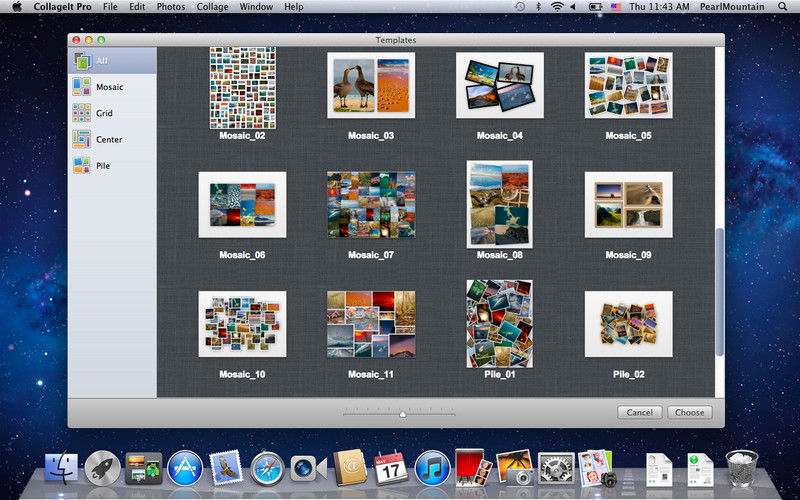Viewport: 800px width, 500px height.
Task: Click the PearlMountain user name menu
Action: click(x=732, y=7)
